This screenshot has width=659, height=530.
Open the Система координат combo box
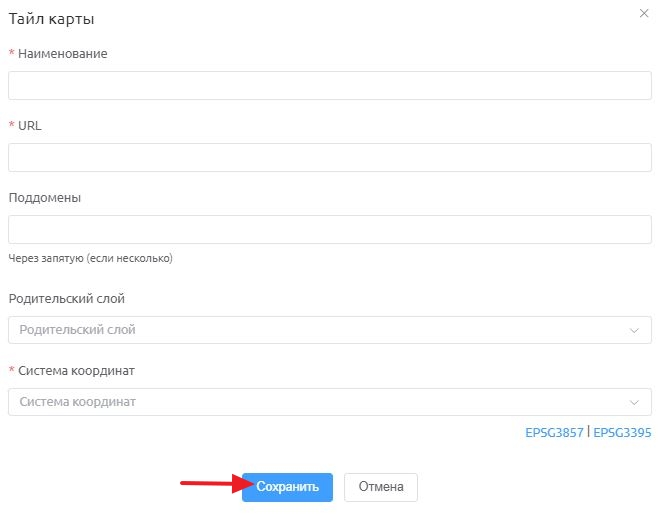click(x=330, y=402)
